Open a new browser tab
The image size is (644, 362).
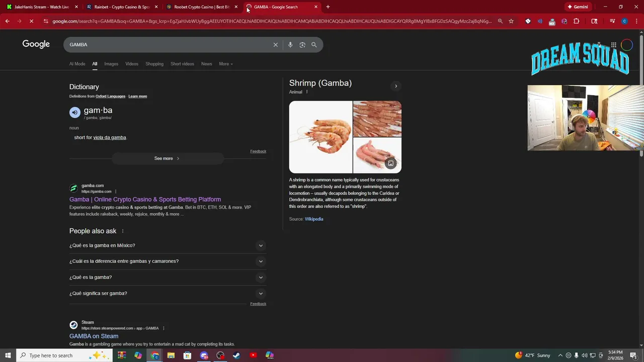(328, 7)
